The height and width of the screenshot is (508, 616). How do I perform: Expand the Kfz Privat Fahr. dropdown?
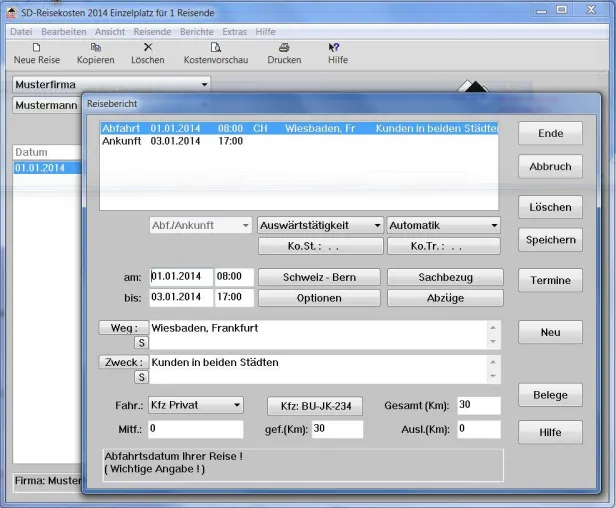coord(237,405)
